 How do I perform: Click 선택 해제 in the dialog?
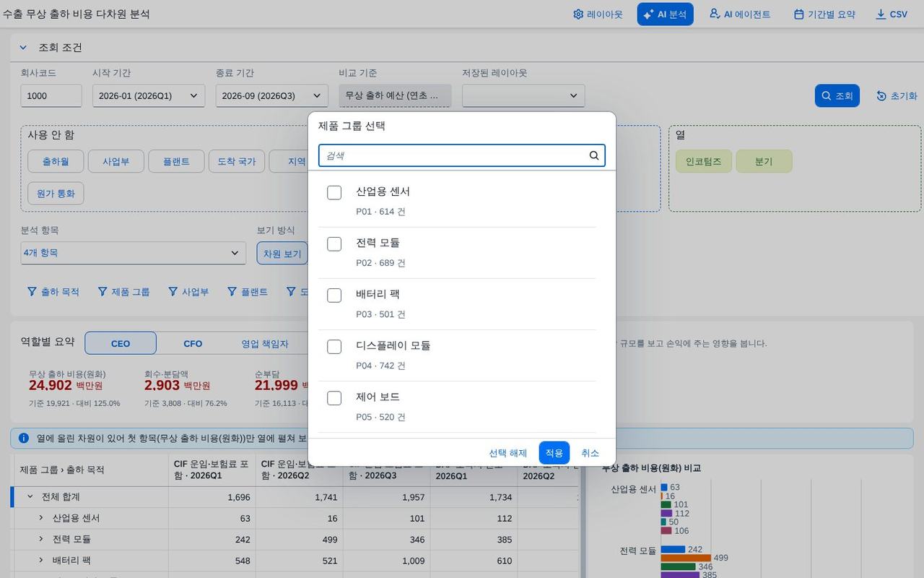pos(508,453)
